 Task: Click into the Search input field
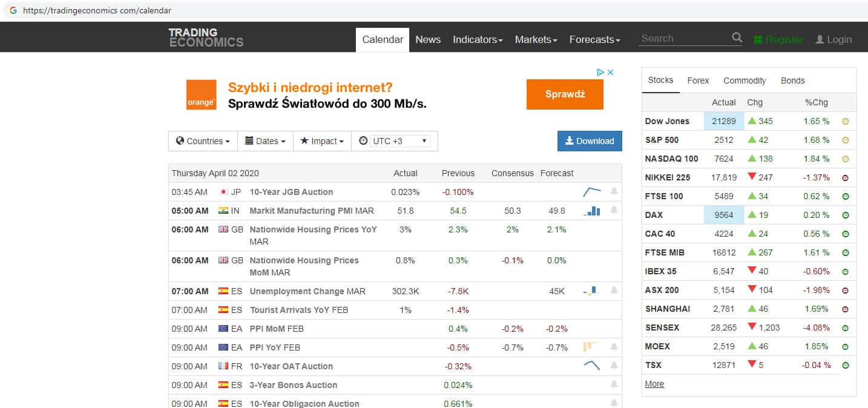(x=684, y=38)
